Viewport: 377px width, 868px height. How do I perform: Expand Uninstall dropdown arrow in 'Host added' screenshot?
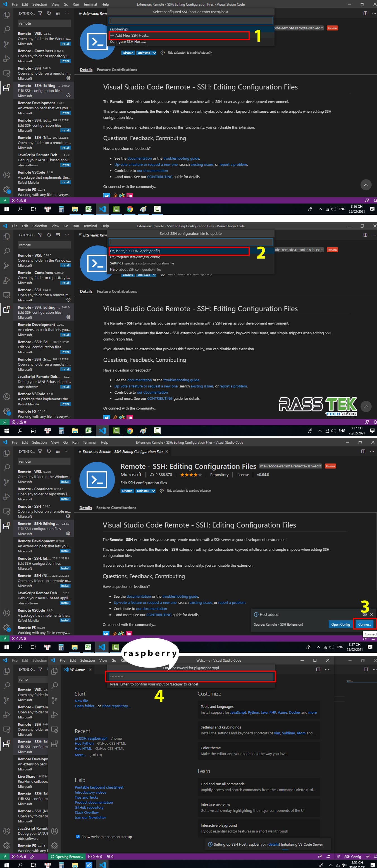[x=154, y=491]
